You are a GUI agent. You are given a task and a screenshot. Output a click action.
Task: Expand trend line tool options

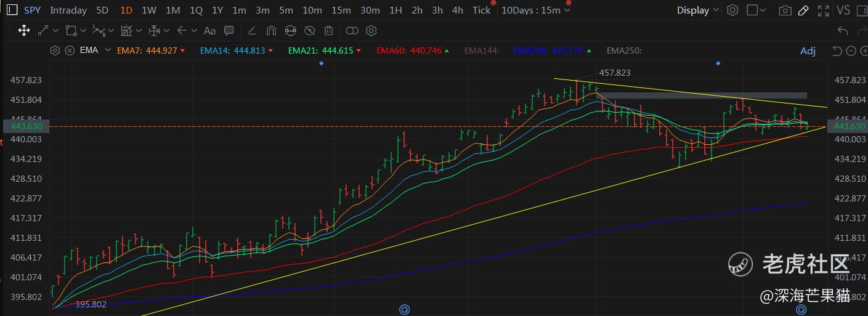point(55,30)
